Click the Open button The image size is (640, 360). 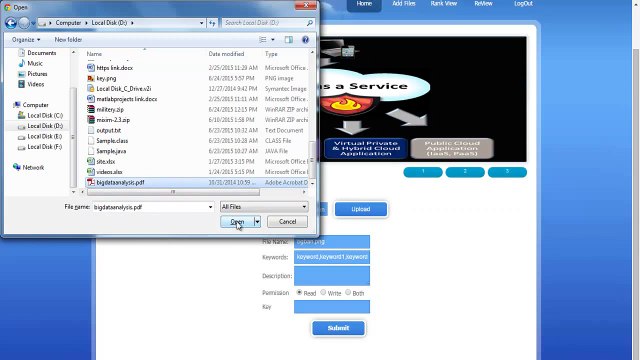click(237, 222)
